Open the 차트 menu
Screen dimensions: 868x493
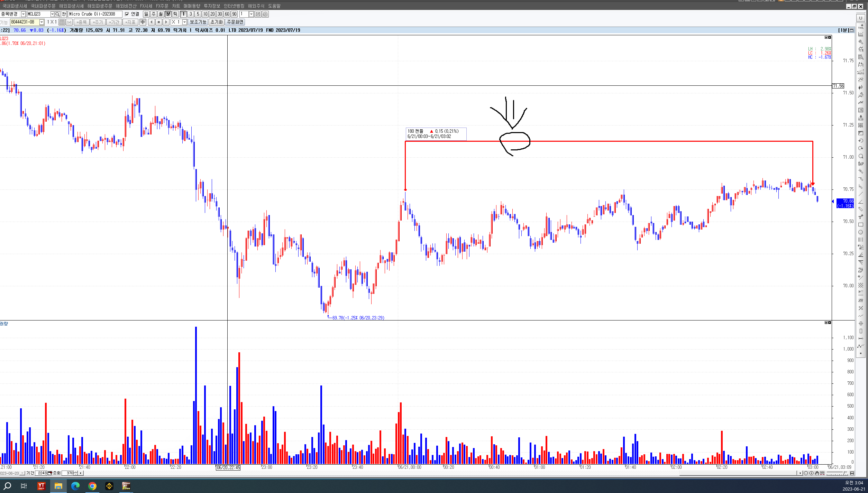(x=176, y=6)
